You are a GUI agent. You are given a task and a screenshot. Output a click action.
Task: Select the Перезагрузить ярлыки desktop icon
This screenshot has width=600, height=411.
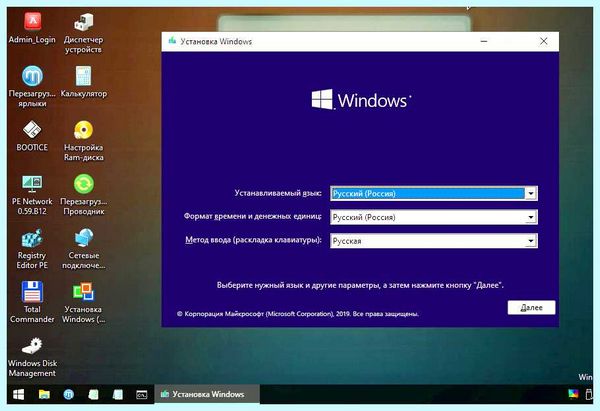(x=32, y=87)
